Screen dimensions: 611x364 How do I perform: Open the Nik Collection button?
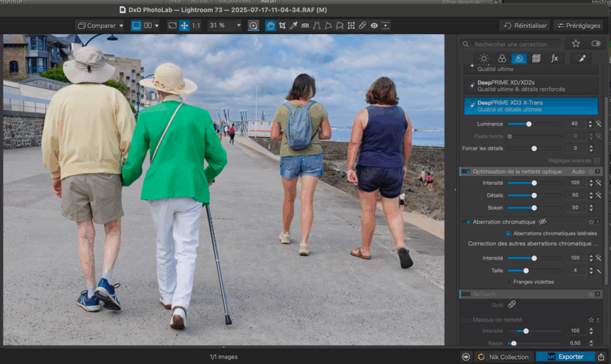pos(503,357)
